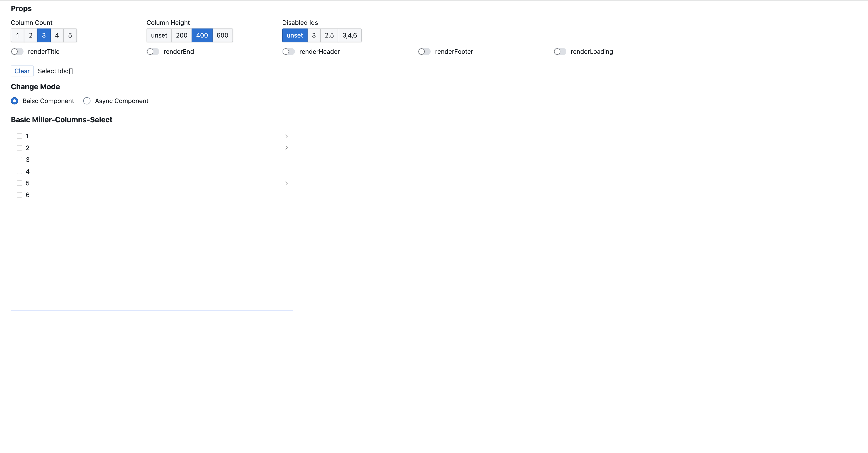Viewport: 868px width, 453px height.
Task: Enable the renderEnd switch
Action: [x=153, y=52]
